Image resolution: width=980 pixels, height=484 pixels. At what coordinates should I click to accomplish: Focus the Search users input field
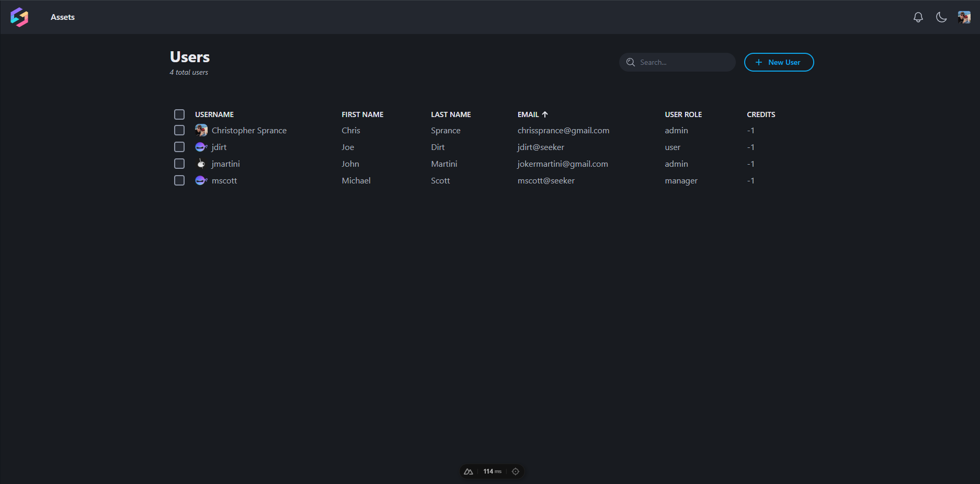(x=682, y=62)
